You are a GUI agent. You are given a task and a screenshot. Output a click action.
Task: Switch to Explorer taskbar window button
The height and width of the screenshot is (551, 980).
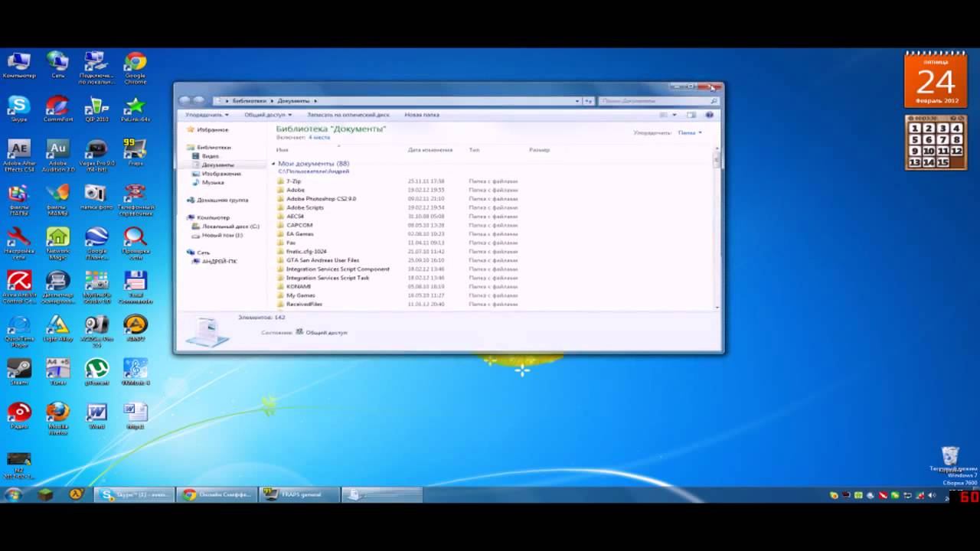(x=383, y=494)
